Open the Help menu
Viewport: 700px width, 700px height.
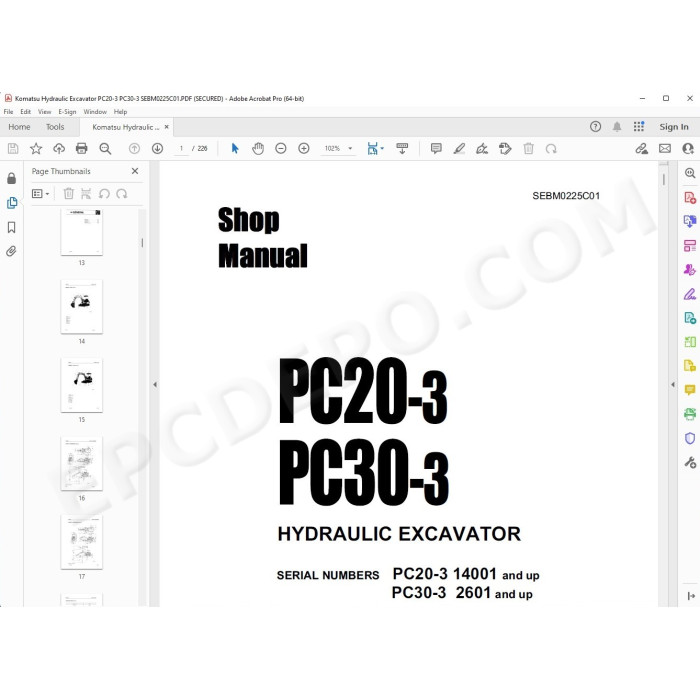(x=120, y=112)
